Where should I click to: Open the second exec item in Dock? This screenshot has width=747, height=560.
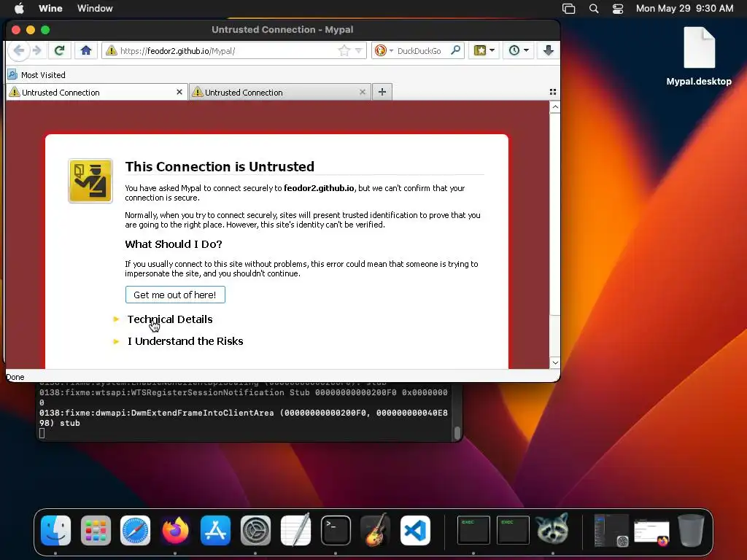click(513, 530)
